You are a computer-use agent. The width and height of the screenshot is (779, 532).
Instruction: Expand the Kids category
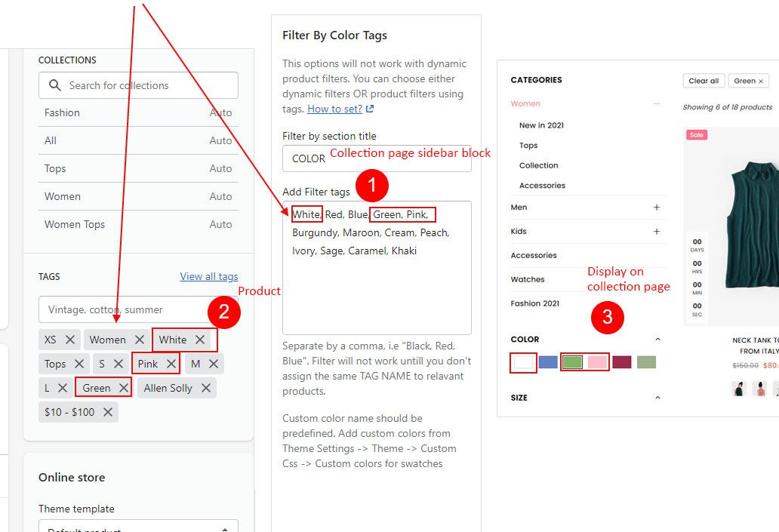657,232
